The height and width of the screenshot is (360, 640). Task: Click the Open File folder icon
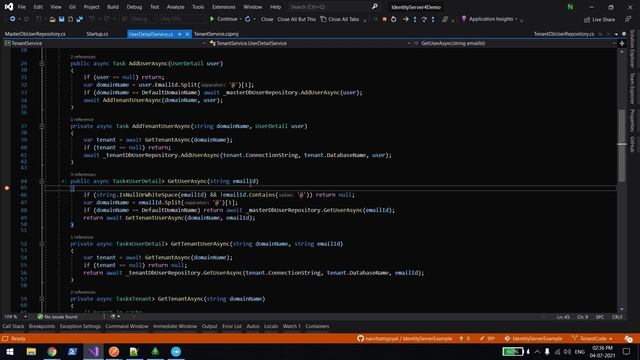click(x=52, y=19)
